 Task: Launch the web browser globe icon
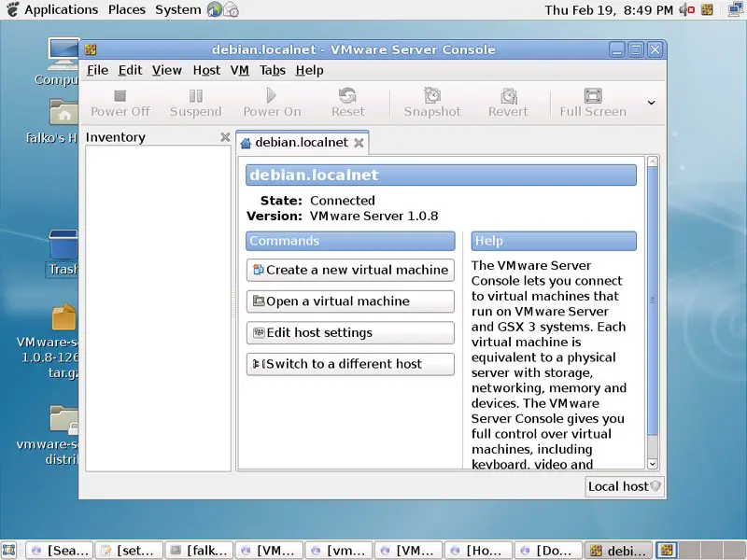pos(215,9)
